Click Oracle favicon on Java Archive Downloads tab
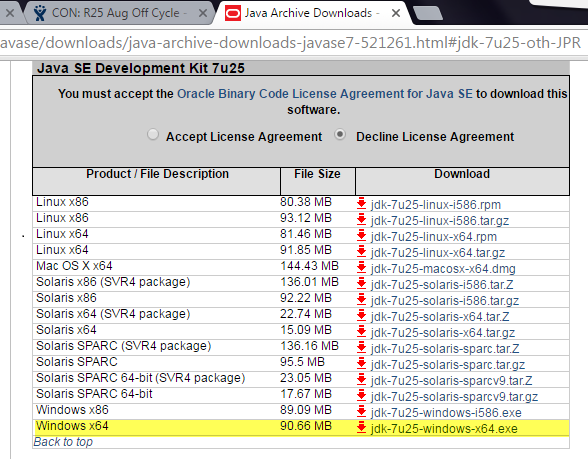This screenshot has height=459, width=588. coord(232,14)
